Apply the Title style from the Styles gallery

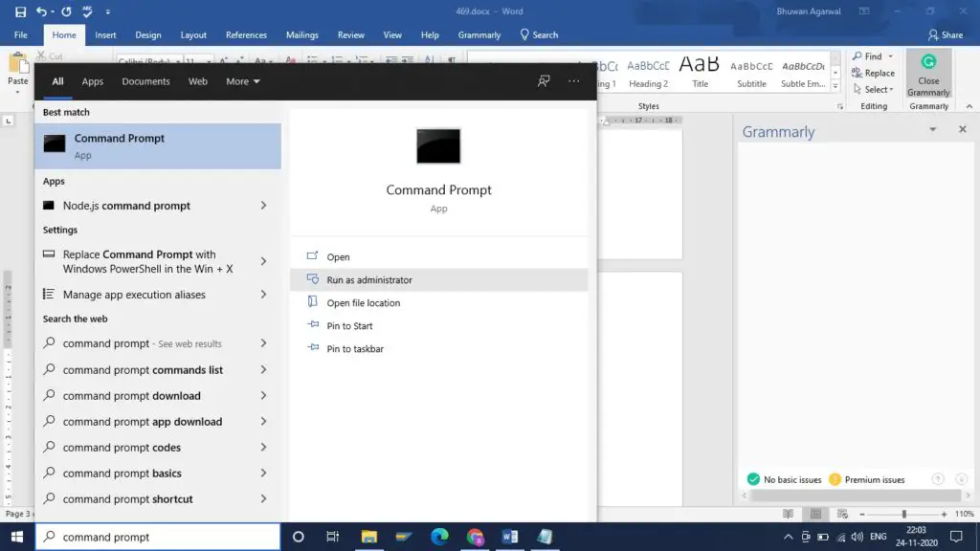click(x=700, y=73)
